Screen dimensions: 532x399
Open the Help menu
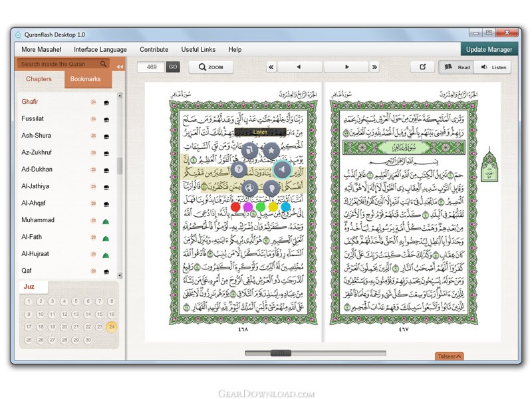point(235,49)
